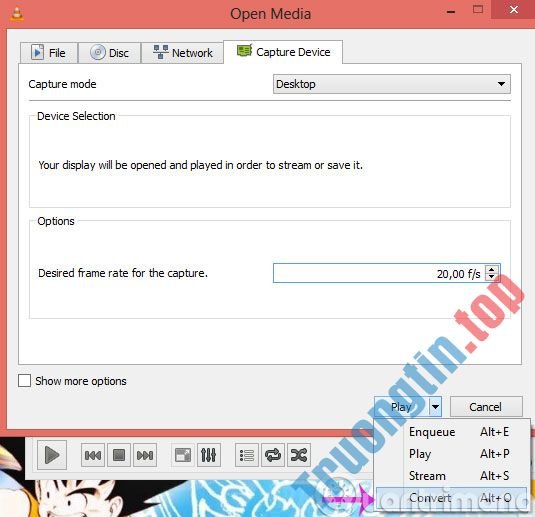Viewport: 535px width, 517px height.
Task: Enable Show more options checkbox
Action: (24, 380)
